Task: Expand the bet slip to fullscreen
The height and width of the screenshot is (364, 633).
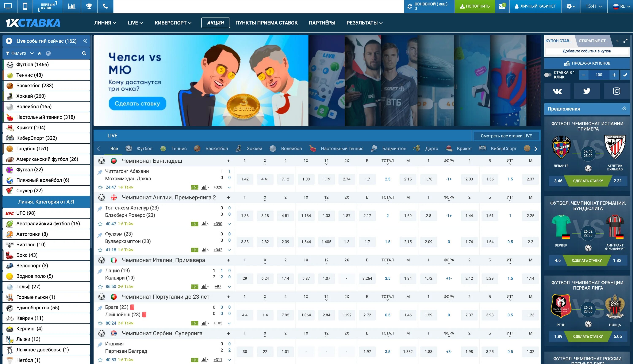Action: pyautogui.click(x=625, y=41)
